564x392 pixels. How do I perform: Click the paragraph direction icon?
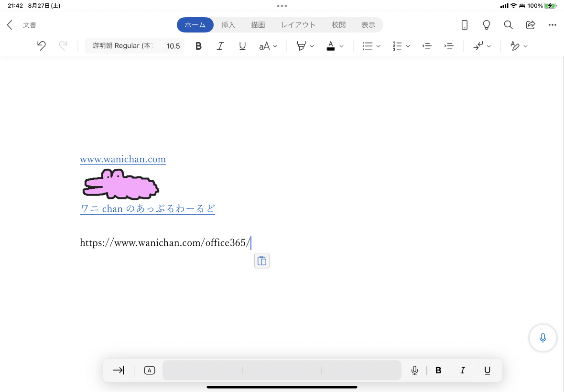(478, 46)
